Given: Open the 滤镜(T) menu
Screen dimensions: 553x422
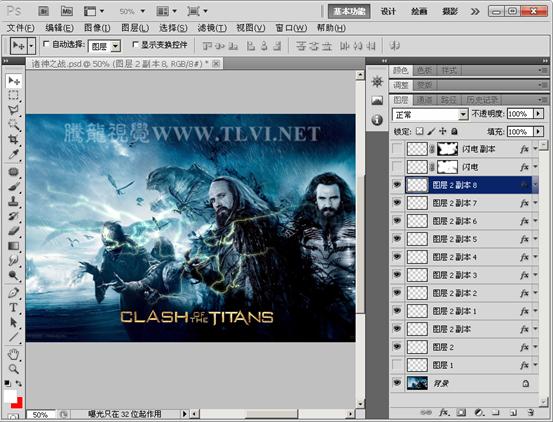Looking at the screenshot, I should pyautogui.click(x=212, y=28).
